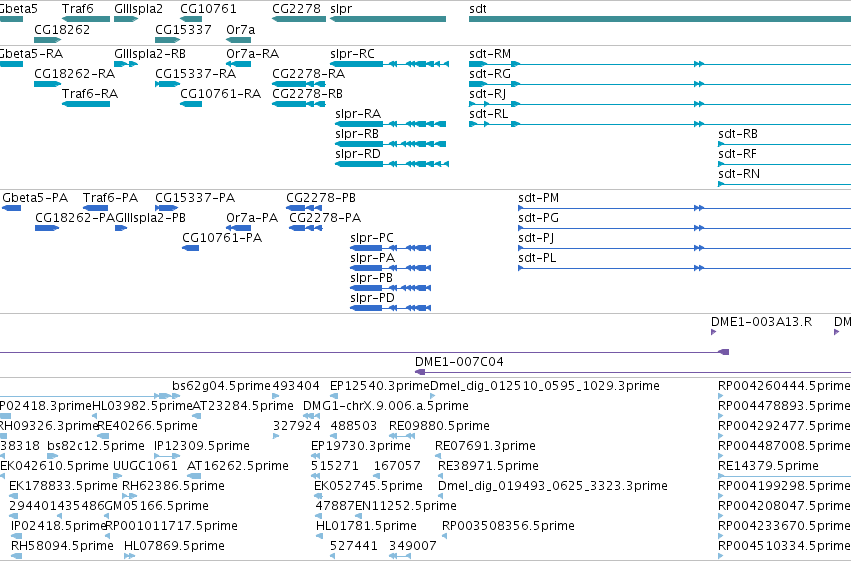
Task: Click the CG15337 gene glyph
Action: click(x=167, y=40)
